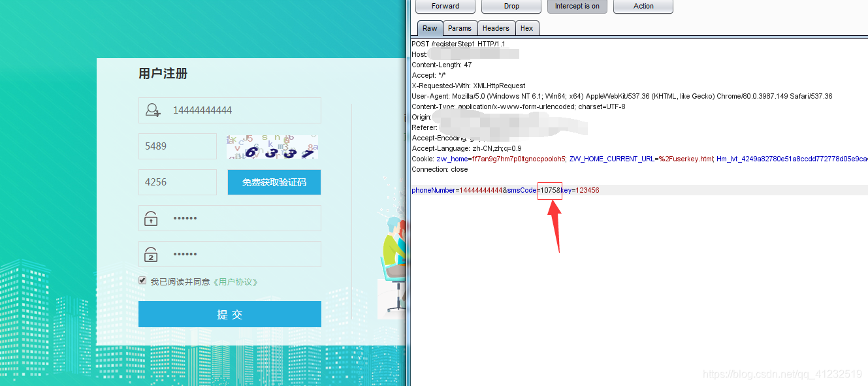
Task: Click the Connection: close line
Action: pos(440,169)
